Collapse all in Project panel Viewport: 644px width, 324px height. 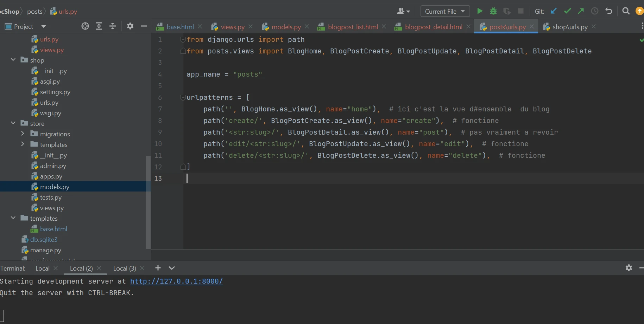[113, 26]
